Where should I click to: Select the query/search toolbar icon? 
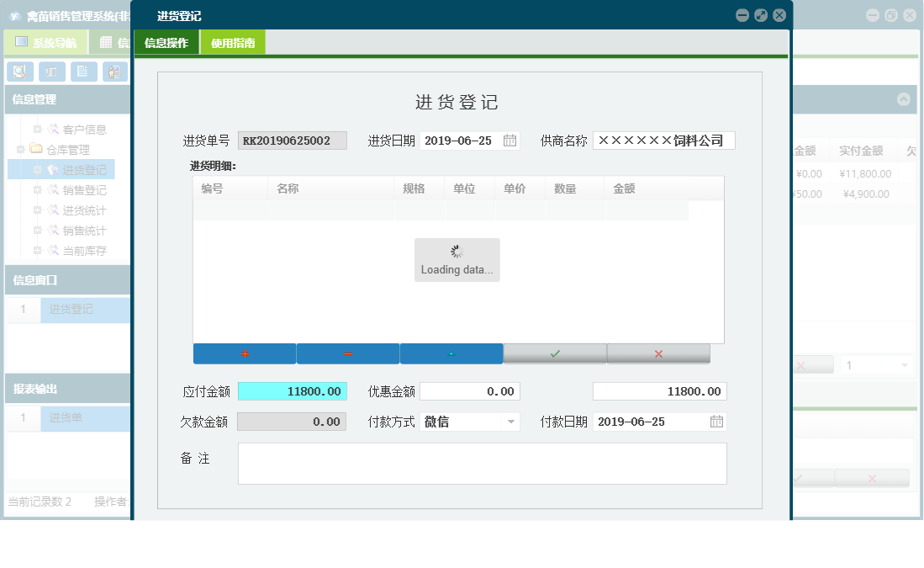19,72
